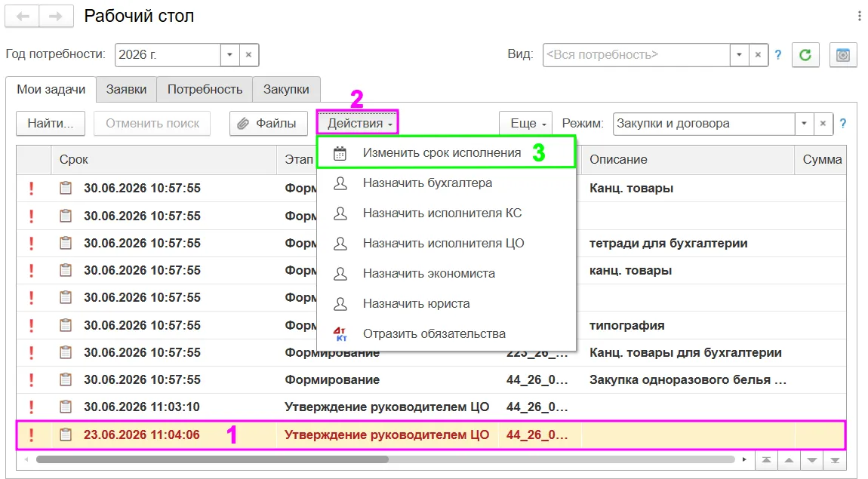The image size is (868, 479).
Task: Switch to the Закупки tab
Action: 286,90
